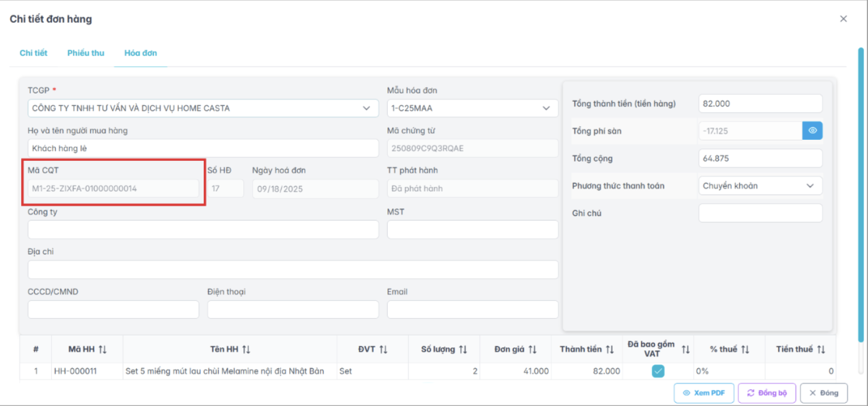868x406 pixels.
Task: Sort by Tên HH column arrows
Action: click(246, 350)
